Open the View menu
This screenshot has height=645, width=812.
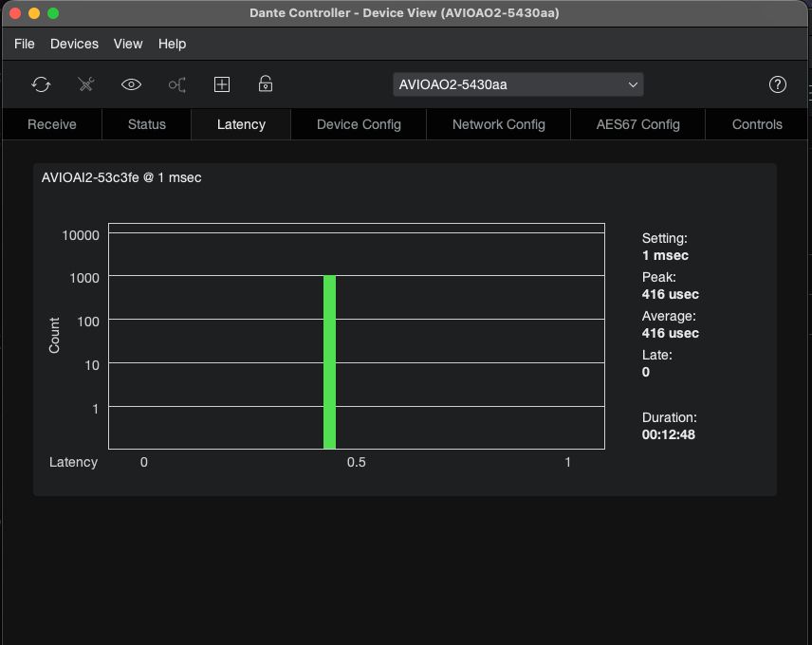tap(128, 44)
